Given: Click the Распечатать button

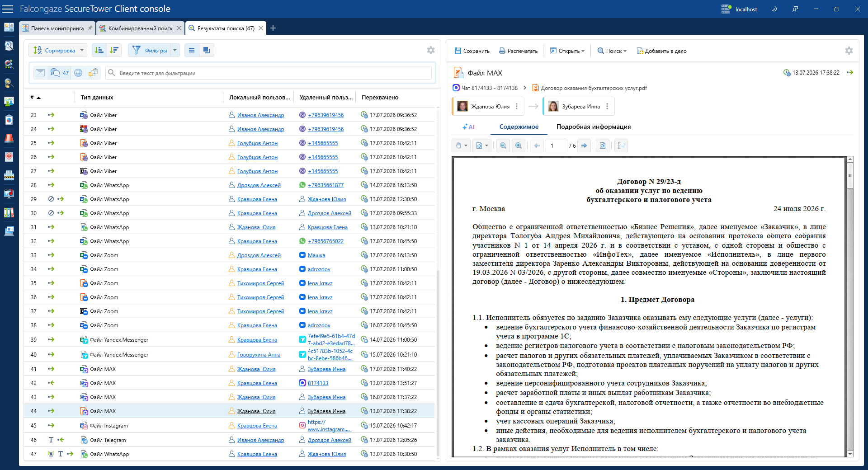Looking at the screenshot, I should tap(518, 51).
